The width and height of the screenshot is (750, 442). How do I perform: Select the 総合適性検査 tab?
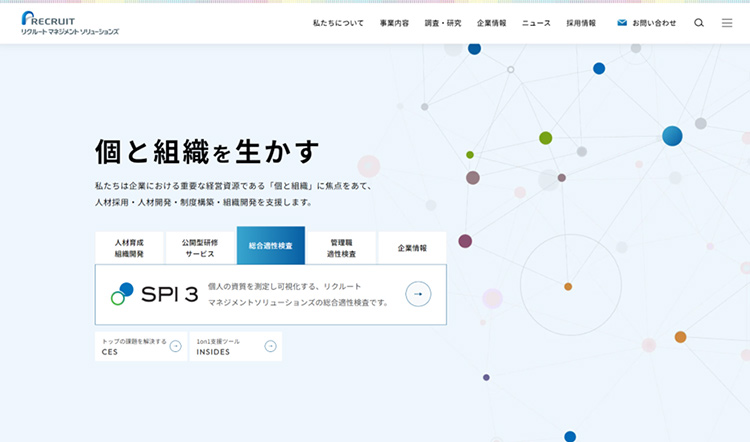pos(271,245)
